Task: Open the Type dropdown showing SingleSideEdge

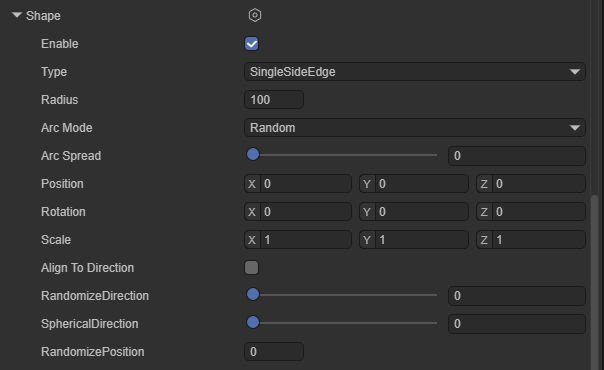Action: pos(415,72)
